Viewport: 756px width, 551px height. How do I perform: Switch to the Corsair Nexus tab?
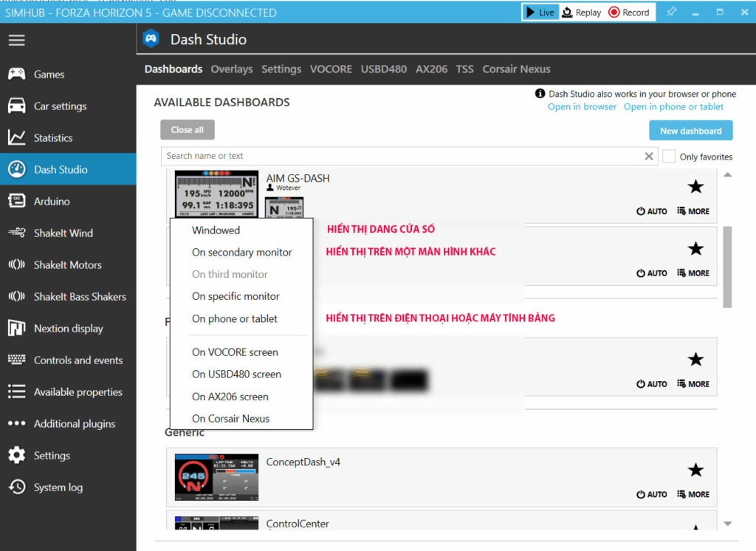point(516,69)
